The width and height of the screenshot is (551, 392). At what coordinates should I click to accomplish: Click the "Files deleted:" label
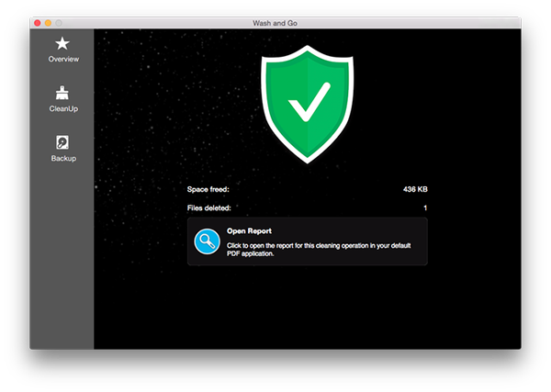point(209,208)
